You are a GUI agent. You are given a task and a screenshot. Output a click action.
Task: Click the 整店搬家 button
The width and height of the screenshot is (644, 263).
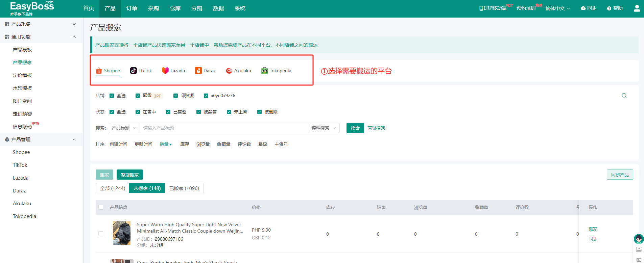[x=130, y=175]
